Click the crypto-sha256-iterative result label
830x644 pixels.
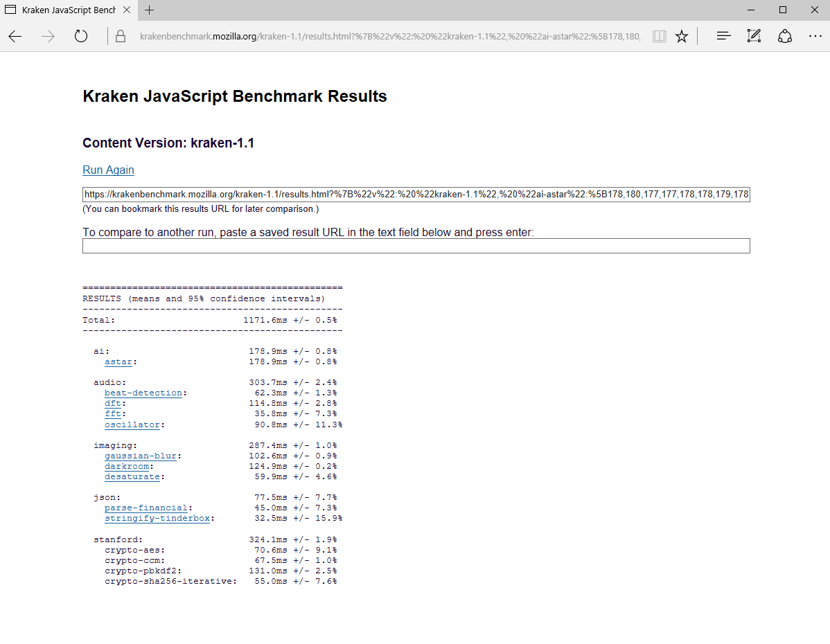tap(170, 582)
